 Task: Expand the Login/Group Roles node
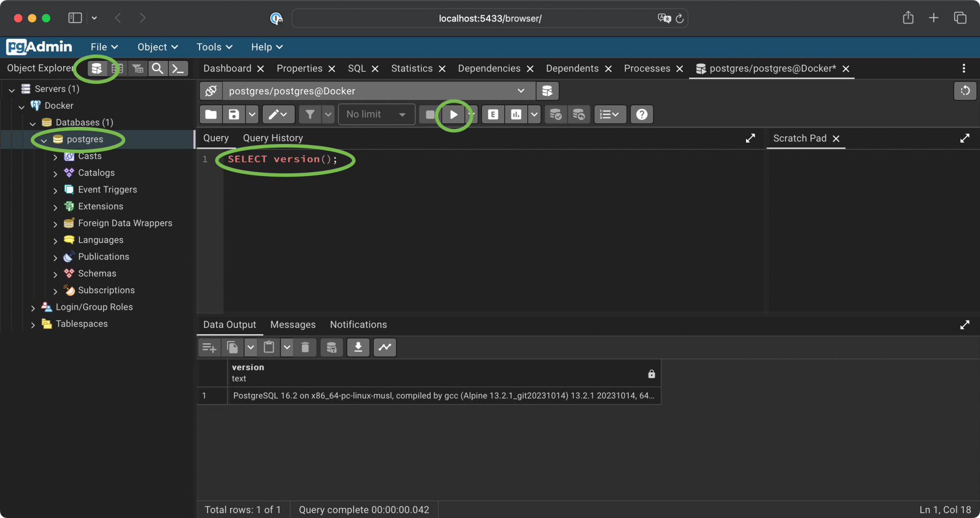tap(33, 307)
